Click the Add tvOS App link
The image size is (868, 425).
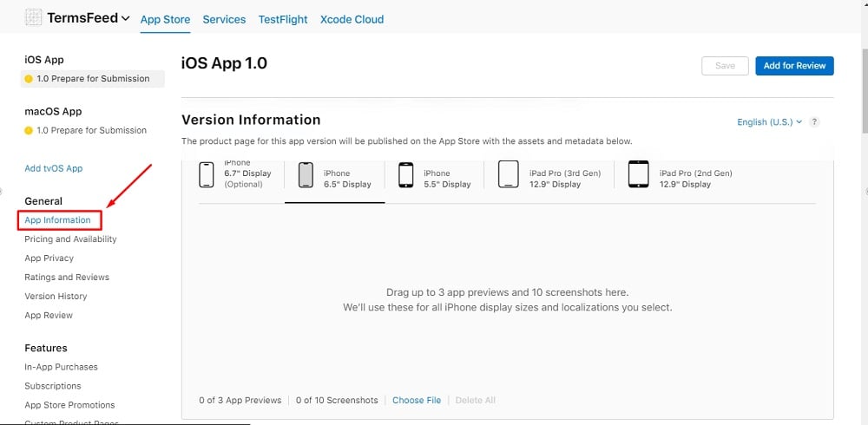(x=54, y=168)
